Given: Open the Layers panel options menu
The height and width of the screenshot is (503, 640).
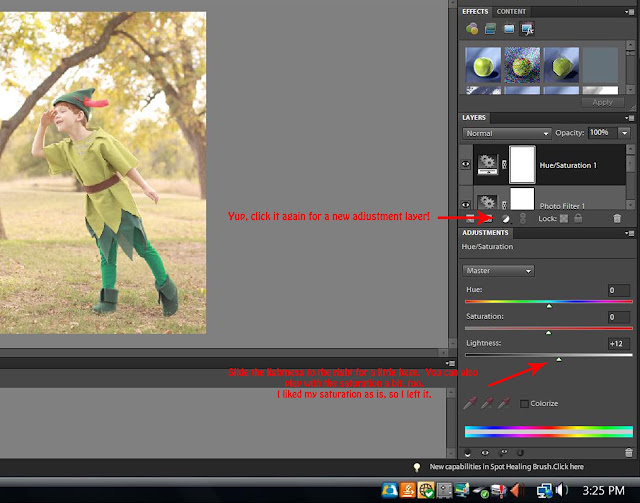Looking at the screenshot, I should [x=629, y=118].
